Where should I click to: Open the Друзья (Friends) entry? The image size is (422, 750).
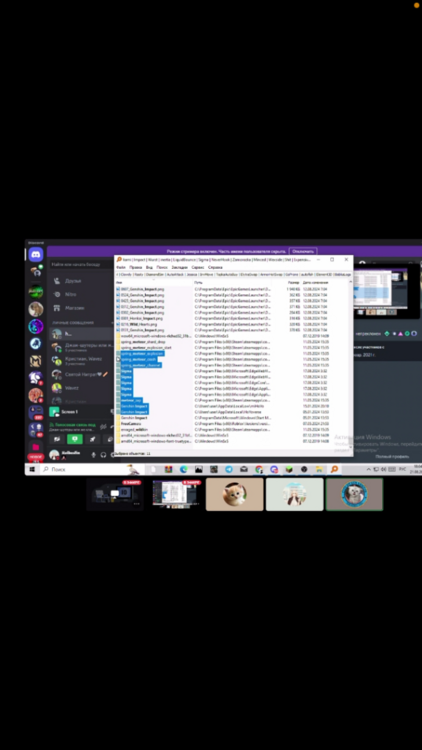click(x=73, y=280)
